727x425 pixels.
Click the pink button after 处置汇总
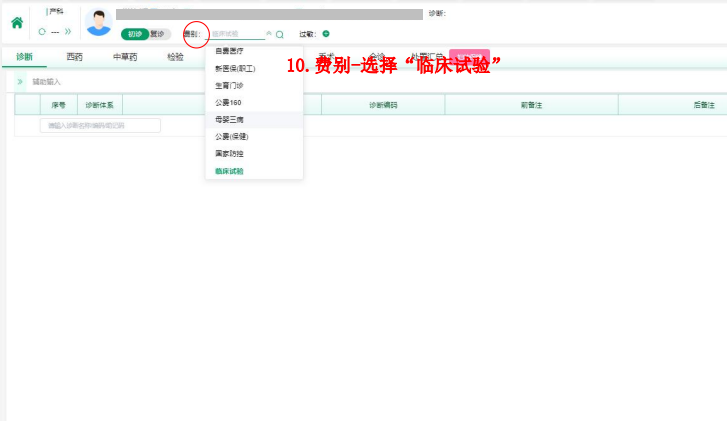point(469,57)
